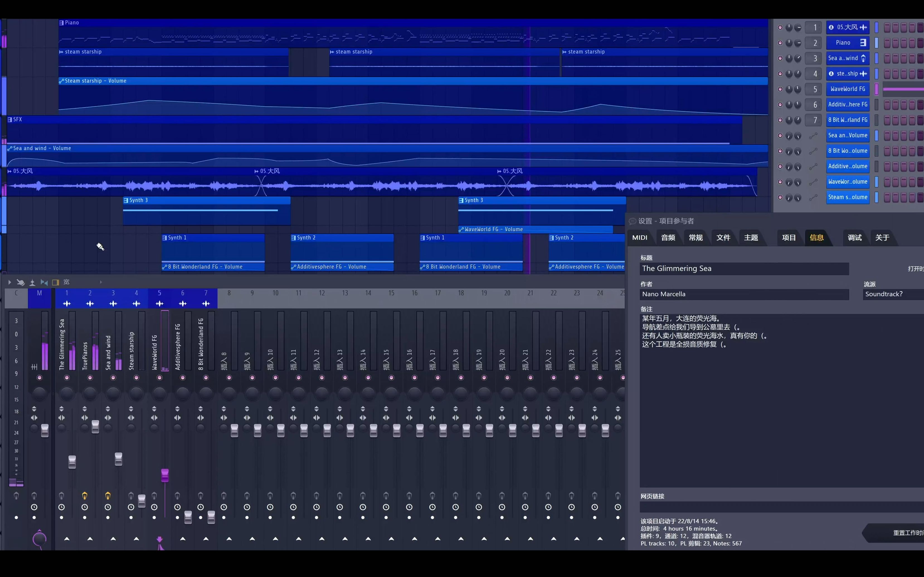Open the mixer options menu arrow
The image size is (924, 577).
(x=9, y=282)
